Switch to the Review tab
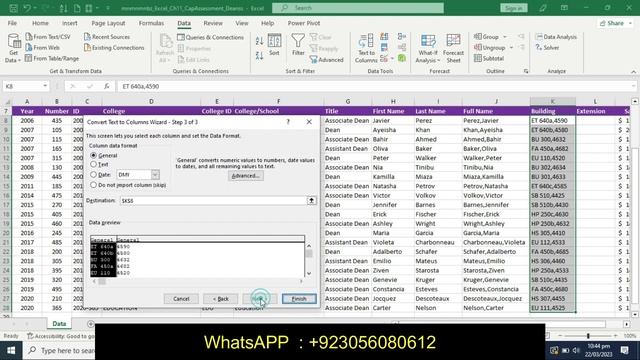640x360 pixels. coord(213,23)
